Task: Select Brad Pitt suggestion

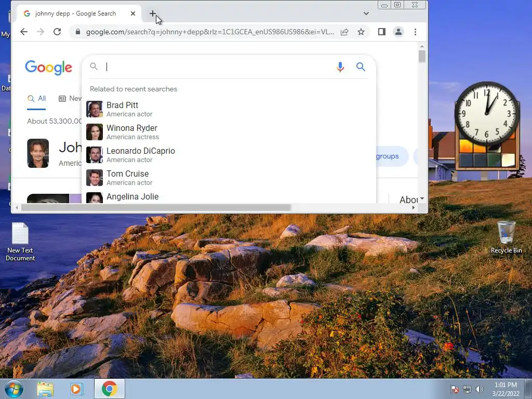Action: click(x=229, y=109)
